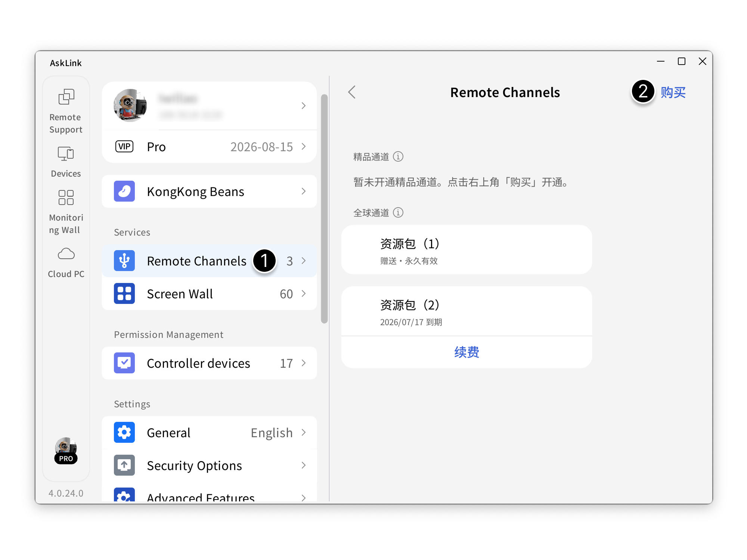
Task: Click the info icon beside 精品通道
Action: 399,157
